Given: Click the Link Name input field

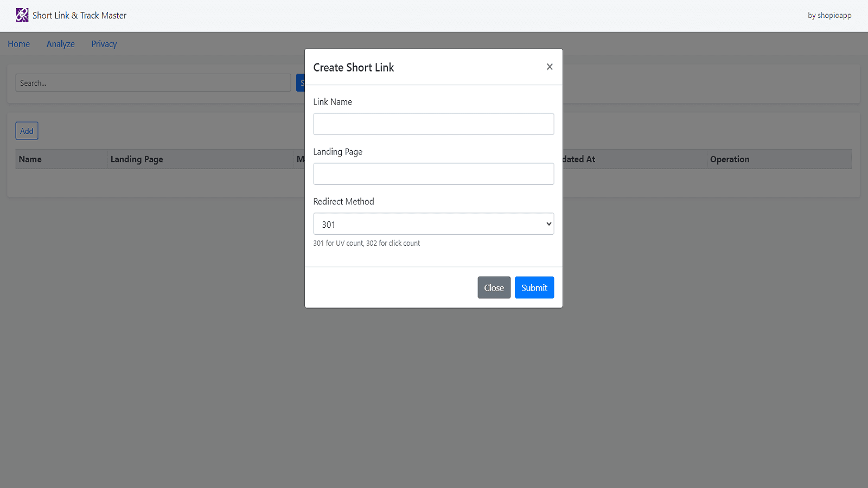Looking at the screenshot, I should 433,124.
